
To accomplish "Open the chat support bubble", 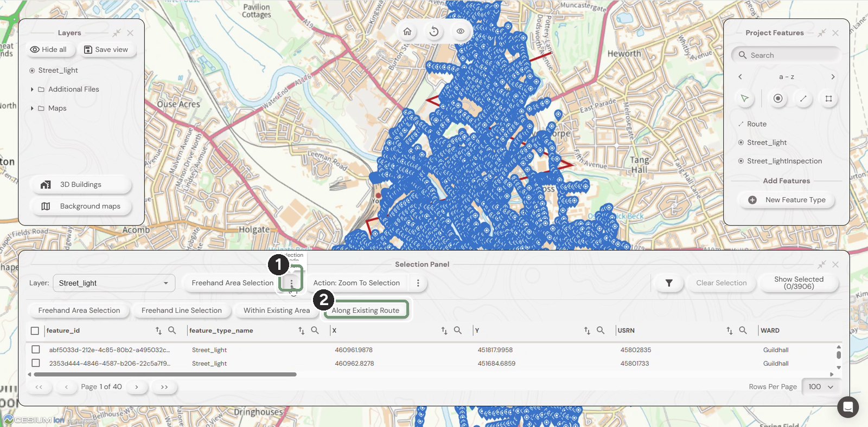I will (848, 407).
